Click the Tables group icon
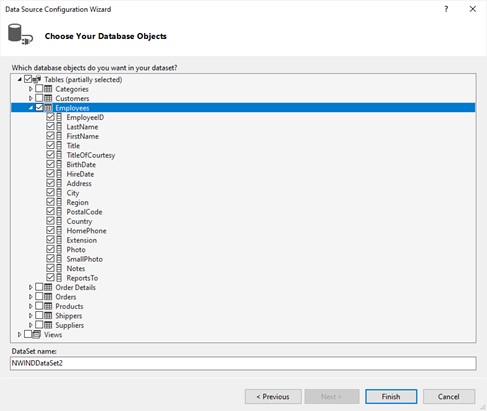Screen dimensions: 487x411 coord(37,79)
